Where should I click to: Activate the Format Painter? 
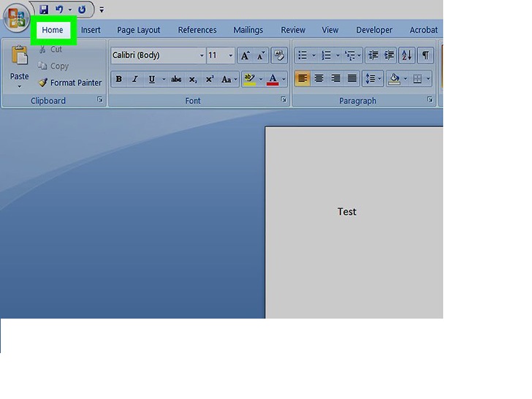70,83
